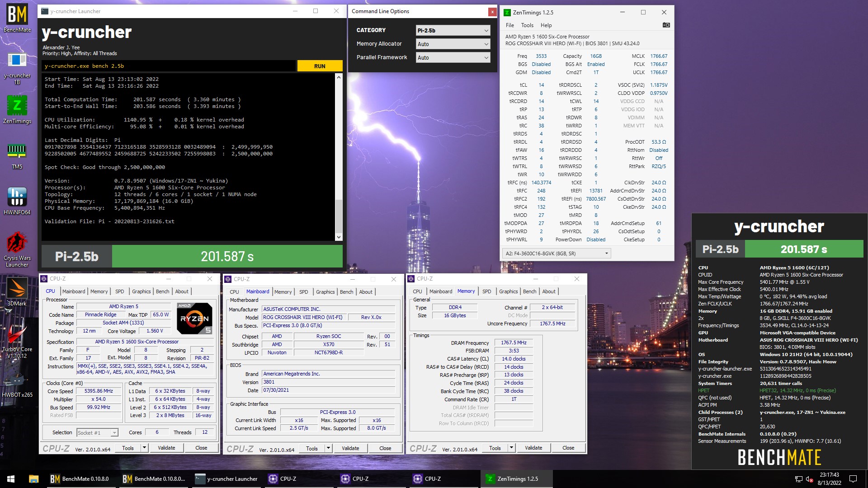868x488 pixels.
Task: Expand the Tools arrow in the first CPU-Z window
Action: pyautogui.click(x=145, y=448)
